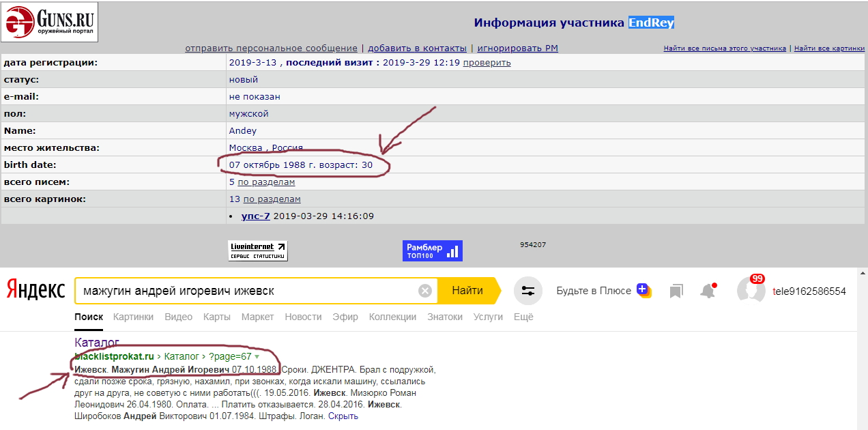Open картинки по разделам link

coord(272,199)
